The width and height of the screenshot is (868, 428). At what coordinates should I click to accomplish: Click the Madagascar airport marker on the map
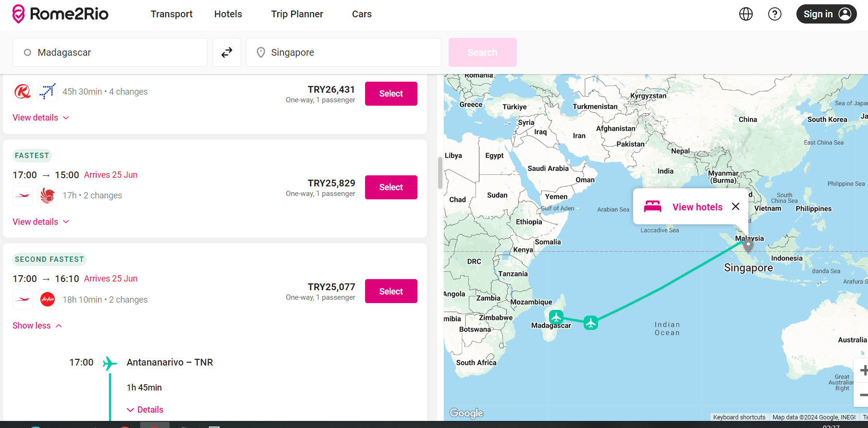(556, 317)
